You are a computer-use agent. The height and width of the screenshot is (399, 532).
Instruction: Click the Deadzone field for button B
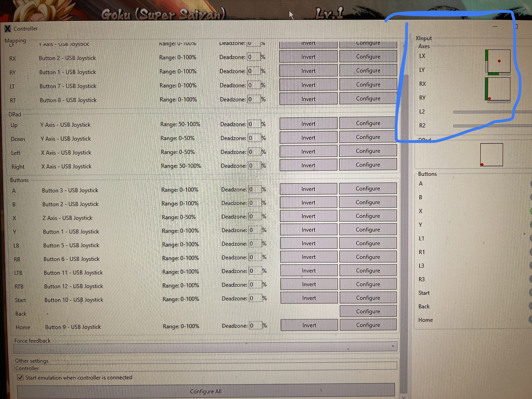(x=255, y=203)
